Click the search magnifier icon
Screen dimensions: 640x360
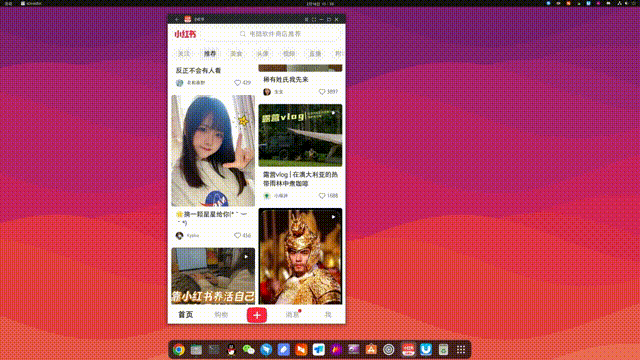tap(243, 34)
